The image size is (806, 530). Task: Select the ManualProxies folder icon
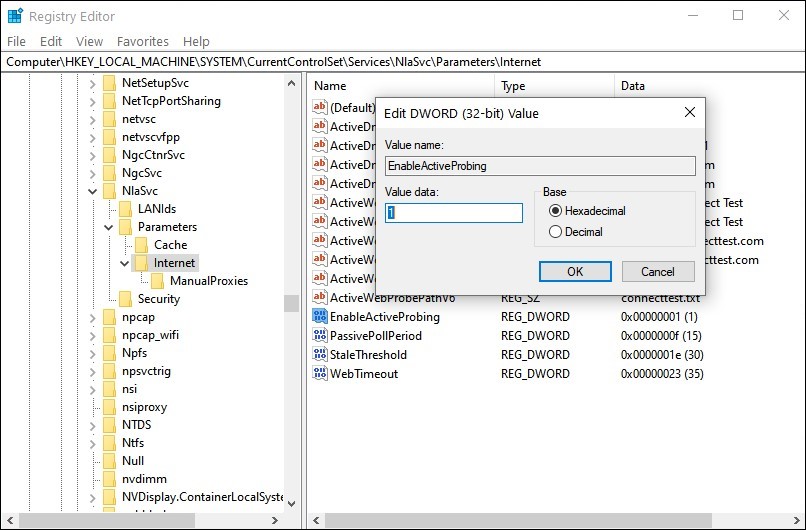158,281
